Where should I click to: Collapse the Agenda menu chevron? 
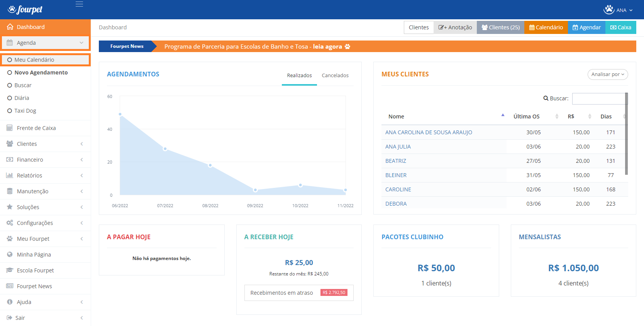[81, 43]
